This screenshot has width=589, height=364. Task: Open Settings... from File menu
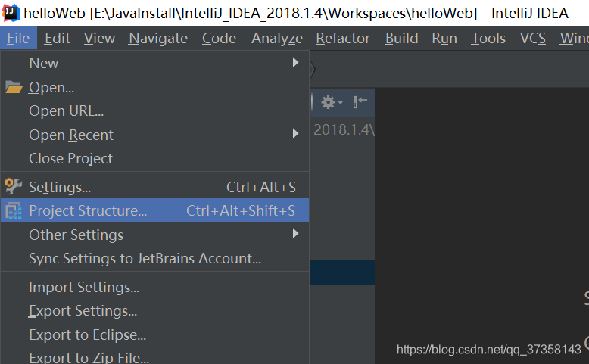[154, 187]
